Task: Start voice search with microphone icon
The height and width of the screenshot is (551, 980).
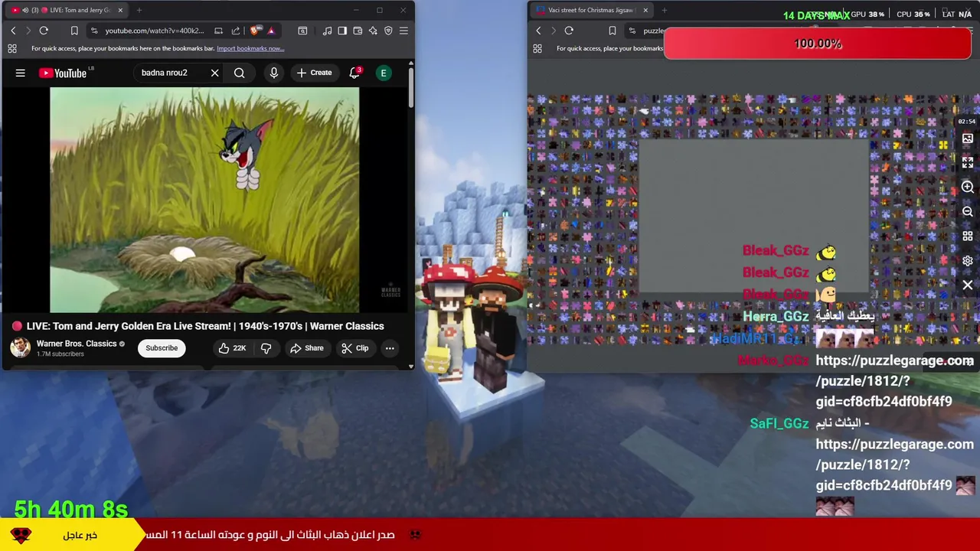Action: click(273, 73)
